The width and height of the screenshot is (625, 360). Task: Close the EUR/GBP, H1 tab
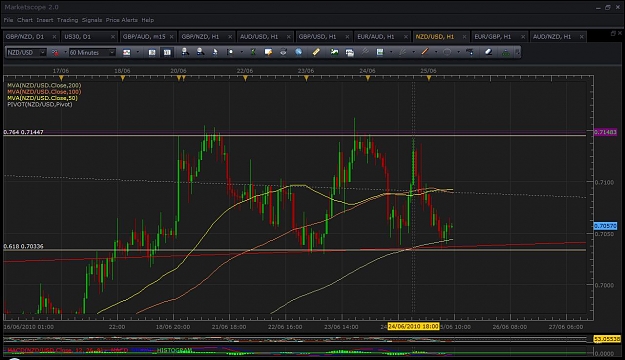click(523, 37)
